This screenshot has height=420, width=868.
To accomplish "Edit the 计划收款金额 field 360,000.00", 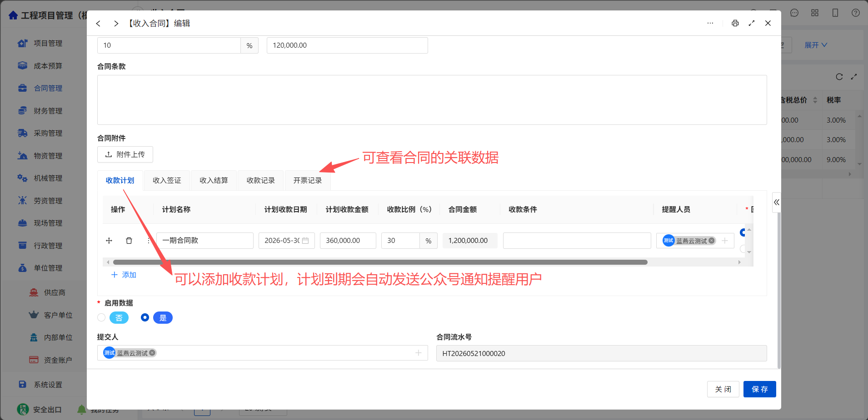I will [348, 241].
